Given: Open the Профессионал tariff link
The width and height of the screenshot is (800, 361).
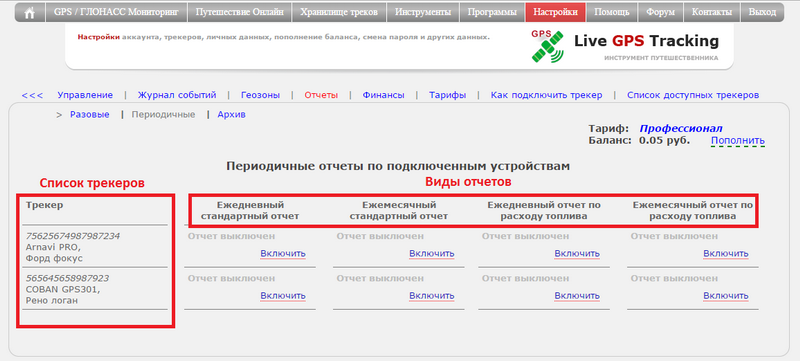Looking at the screenshot, I should [x=681, y=128].
